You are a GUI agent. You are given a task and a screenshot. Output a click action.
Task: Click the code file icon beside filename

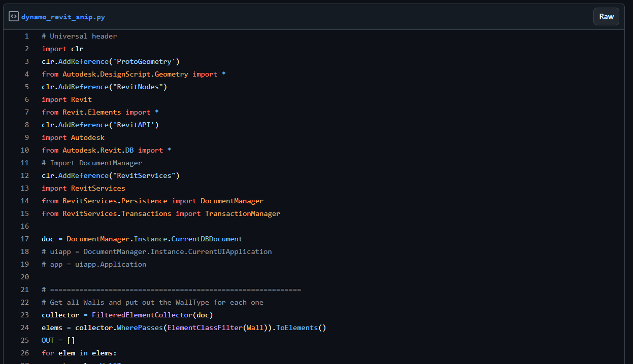pyautogui.click(x=14, y=17)
